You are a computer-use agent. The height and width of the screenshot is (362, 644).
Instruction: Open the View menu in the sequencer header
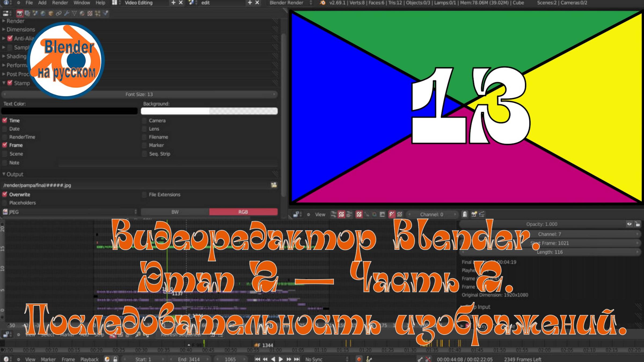click(x=320, y=215)
